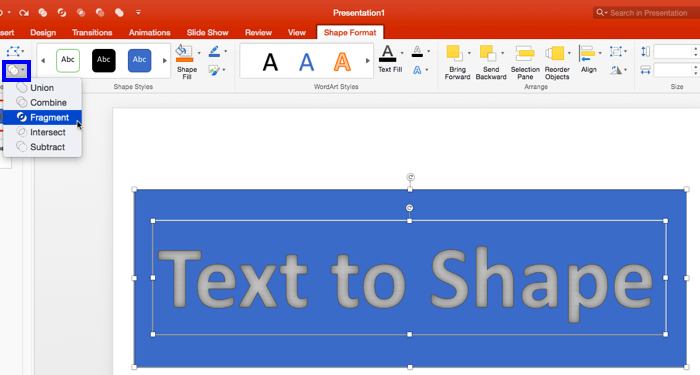700x375 pixels.
Task: Click the Send Backward button
Action: click(x=491, y=62)
